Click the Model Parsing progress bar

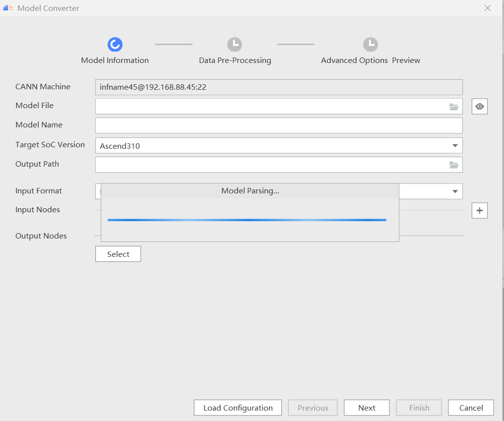(247, 220)
